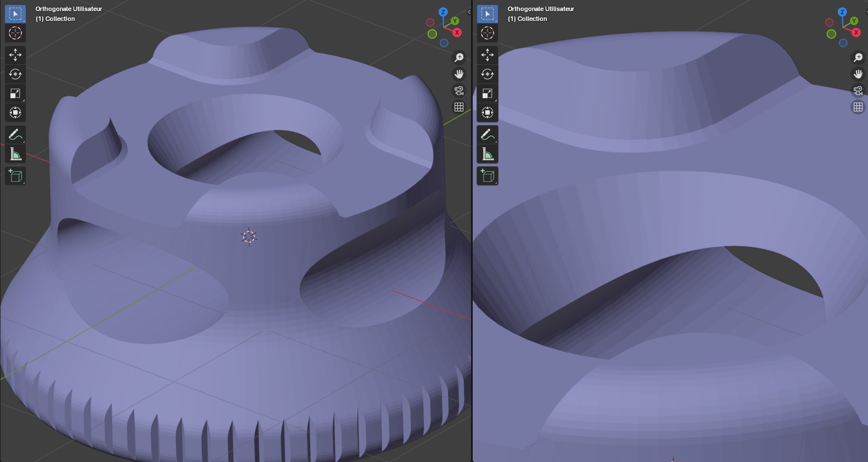Click the green Y axis on right gizmo
Screen dimensions: 868x462
click(853, 21)
